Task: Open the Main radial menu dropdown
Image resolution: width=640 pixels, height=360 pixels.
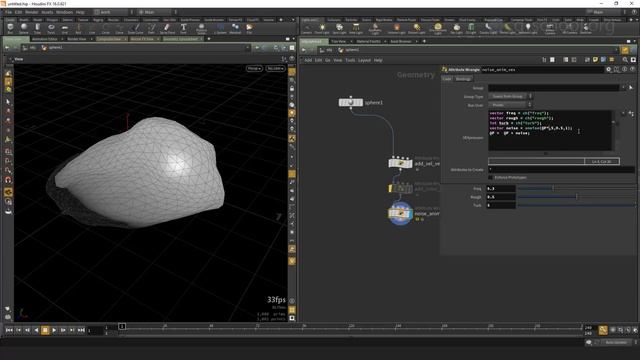Action: click(x=156, y=12)
